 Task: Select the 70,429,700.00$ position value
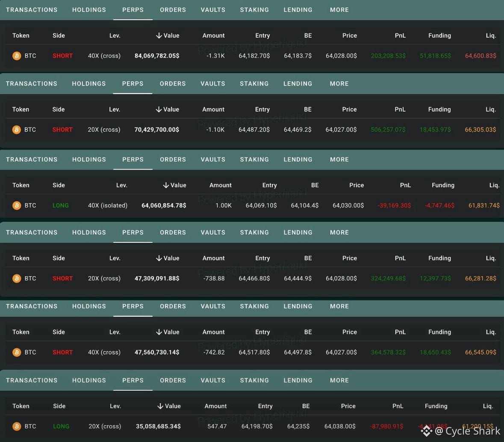click(x=156, y=130)
